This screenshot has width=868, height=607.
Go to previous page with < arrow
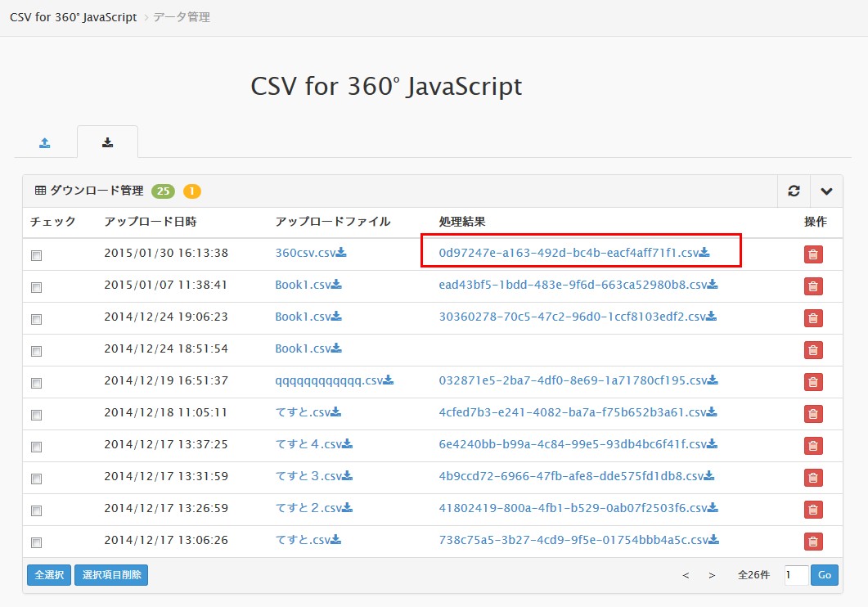[686, 575]
